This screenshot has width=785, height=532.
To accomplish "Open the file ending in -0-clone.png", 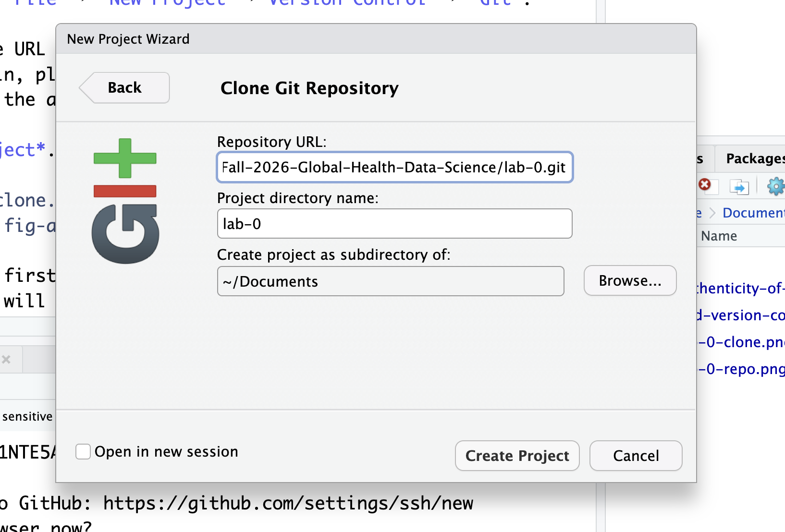I will [x=740, y=342].
